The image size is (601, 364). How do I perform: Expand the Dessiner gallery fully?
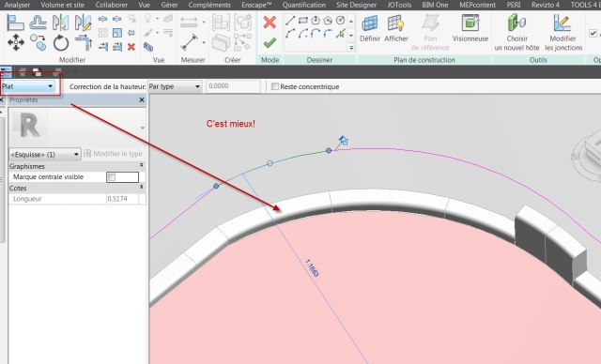point(351,48)
